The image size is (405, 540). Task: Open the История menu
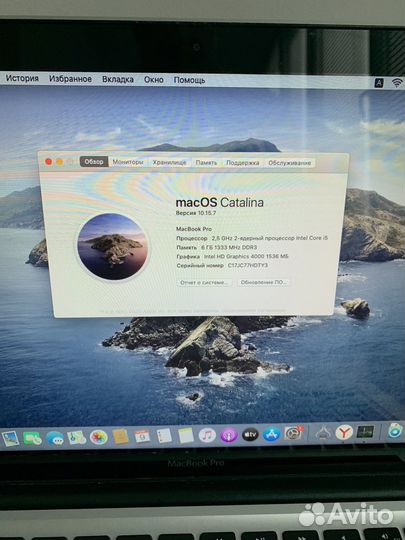point(22,78)
